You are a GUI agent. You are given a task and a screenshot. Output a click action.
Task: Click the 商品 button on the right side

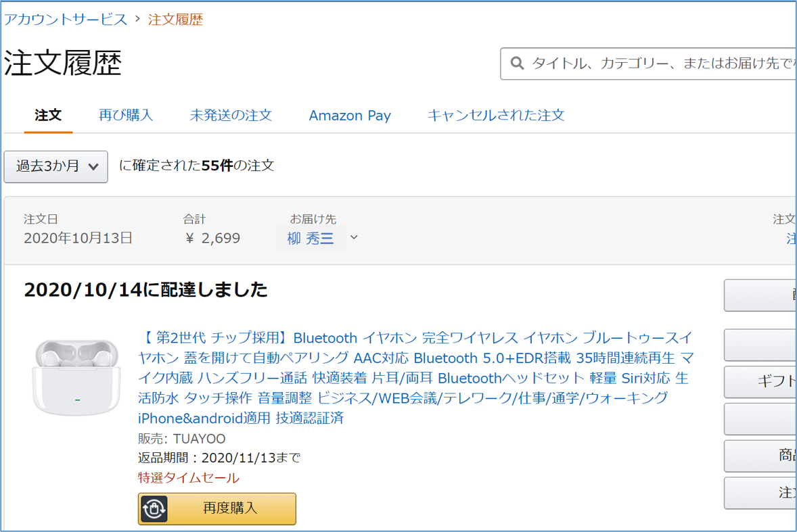(x=760, y=456)
